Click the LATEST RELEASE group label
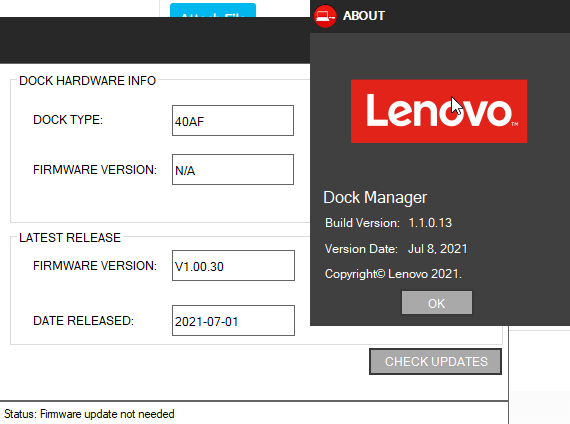 tap(70, 237)
